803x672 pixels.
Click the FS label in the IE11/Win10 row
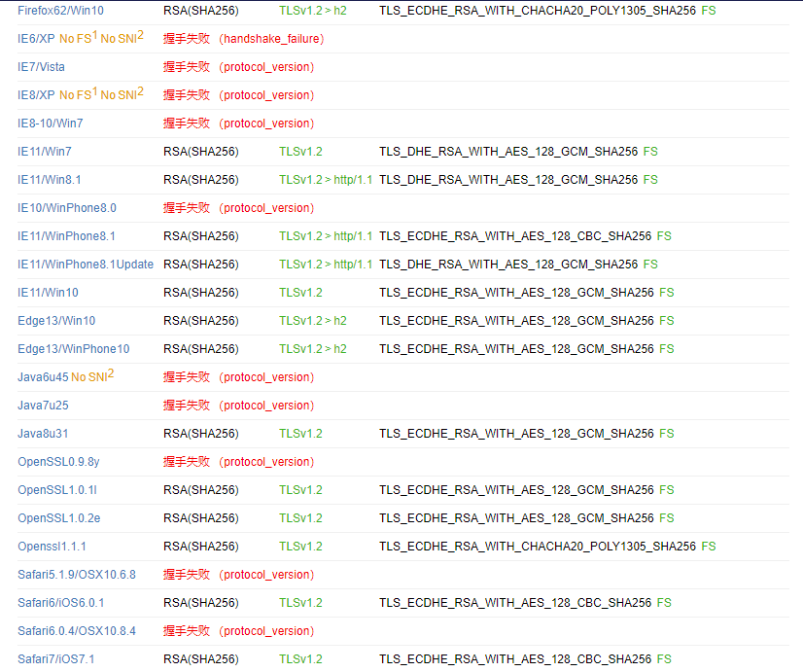click(667, 292)
